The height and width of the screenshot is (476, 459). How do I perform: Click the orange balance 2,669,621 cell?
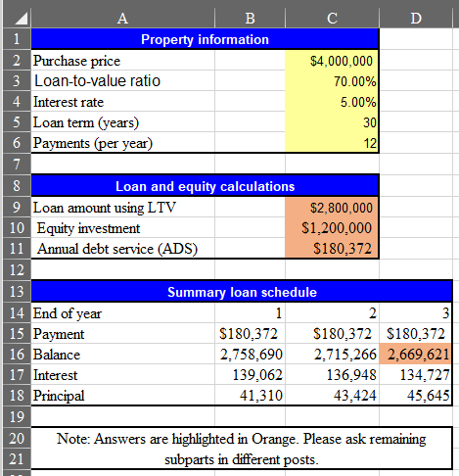pos(416,354)
